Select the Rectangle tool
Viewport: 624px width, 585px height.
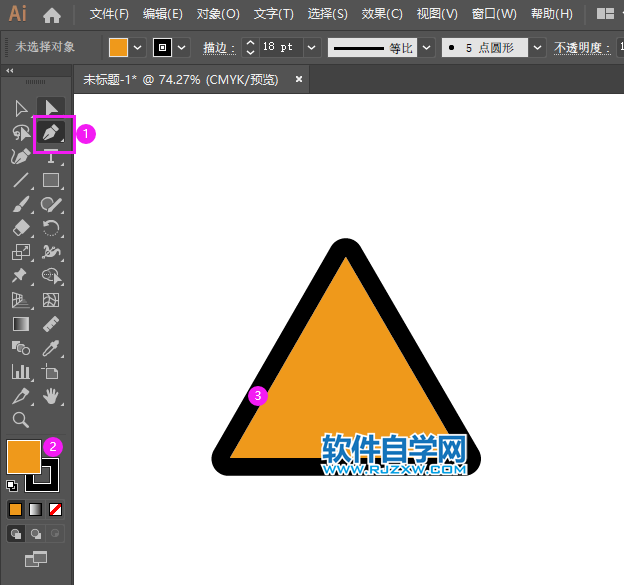(x=51, y=180)
